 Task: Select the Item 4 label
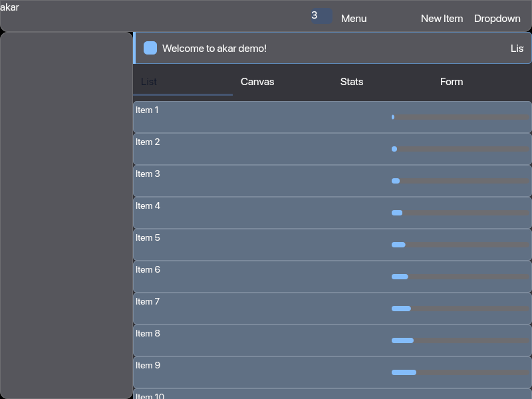(x=148, y=205)
